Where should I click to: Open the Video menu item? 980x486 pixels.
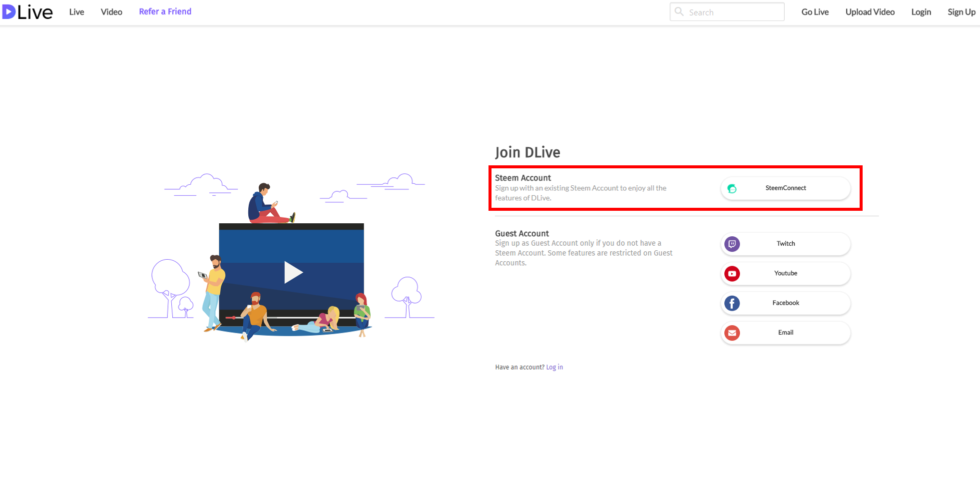coord(111,12)
